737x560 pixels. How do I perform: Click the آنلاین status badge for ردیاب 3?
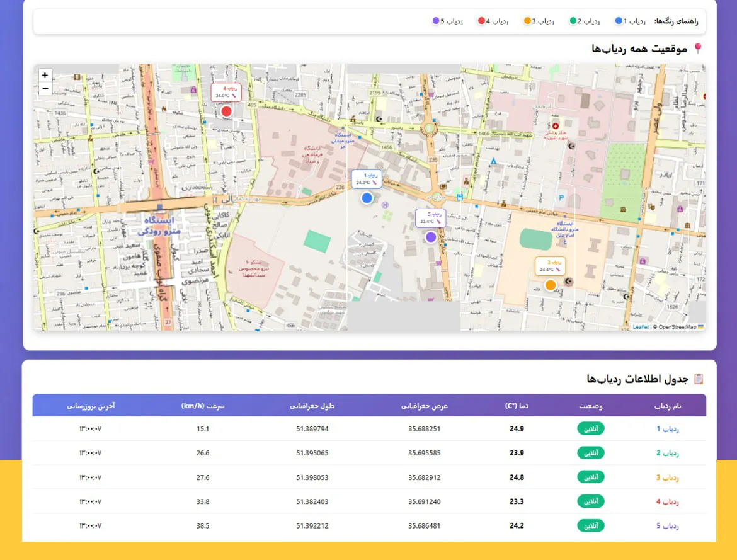pyautogui.click(x=590, y=477)
